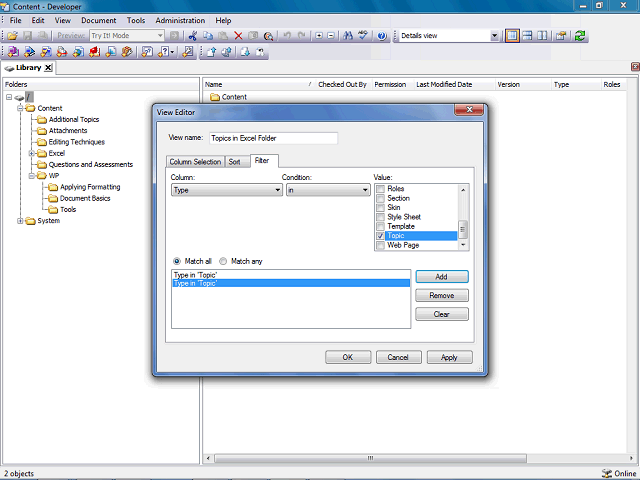Click Apply in View Editor
This screenshot has width=640, height=480.
(449, 357)
